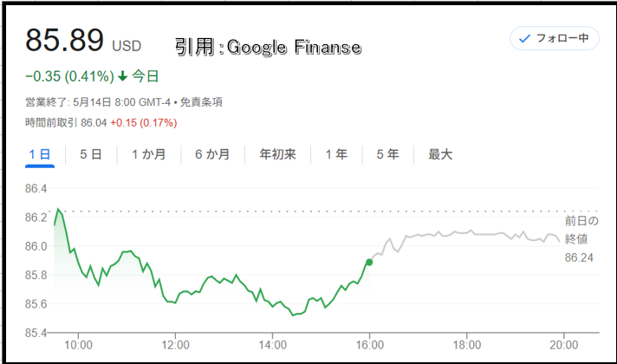Select the 最大 range tab

point(440,154)
